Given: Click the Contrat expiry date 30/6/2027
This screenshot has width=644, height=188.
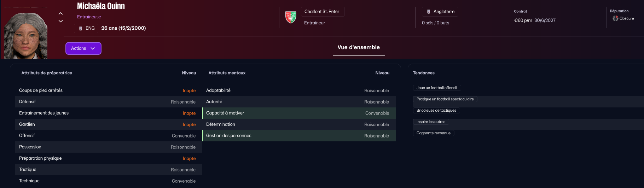Looking at the screenshot, I should pos(545,20).
